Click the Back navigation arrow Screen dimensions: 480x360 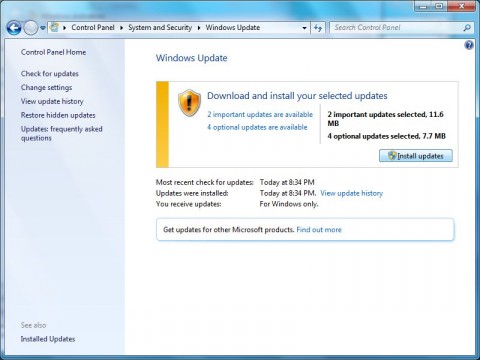click(x=14, y=28)
